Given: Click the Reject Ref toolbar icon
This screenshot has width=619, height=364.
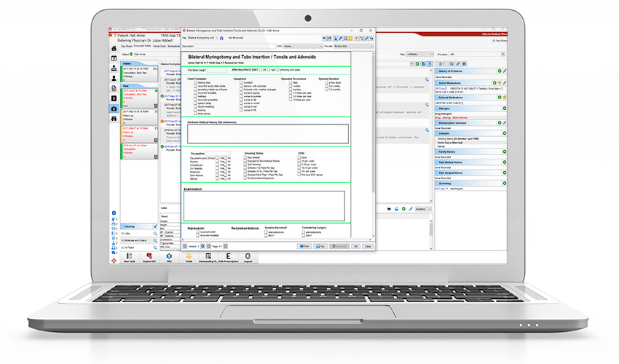Looking at the screenshot, I should click(x=149, y=258).
